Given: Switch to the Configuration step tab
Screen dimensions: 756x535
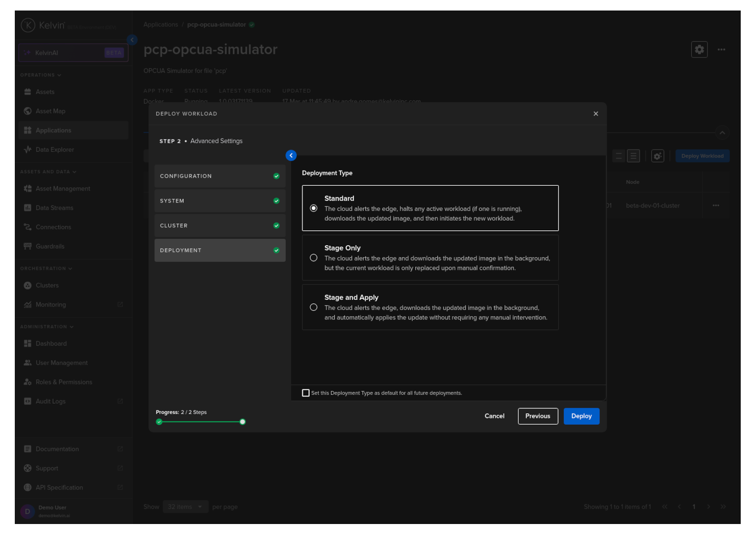Looking at the screenshot, I should [x=220, y=176].
